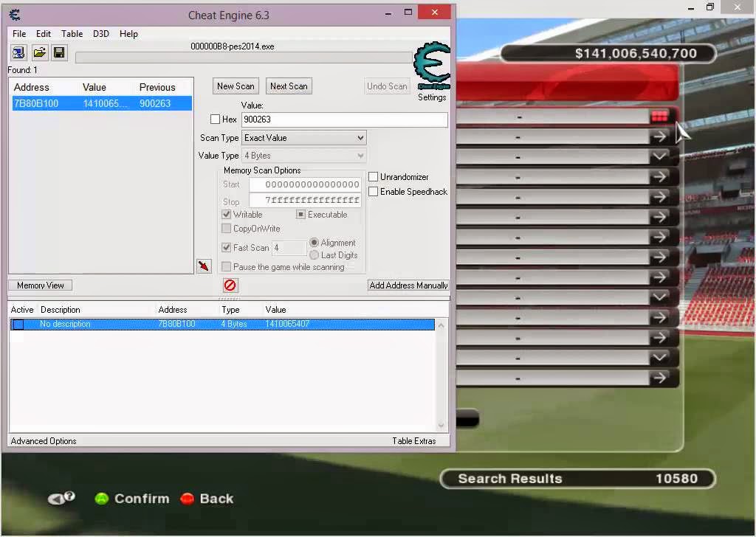Screen dimensions: 756x537
Task: Click the Previous column header
Action: [157, 87]
